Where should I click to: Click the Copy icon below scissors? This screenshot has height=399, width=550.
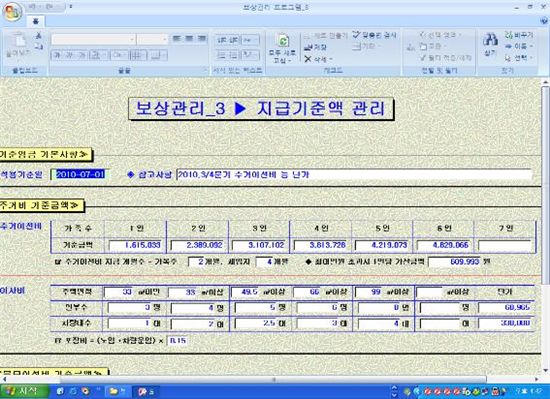(39, 46)
